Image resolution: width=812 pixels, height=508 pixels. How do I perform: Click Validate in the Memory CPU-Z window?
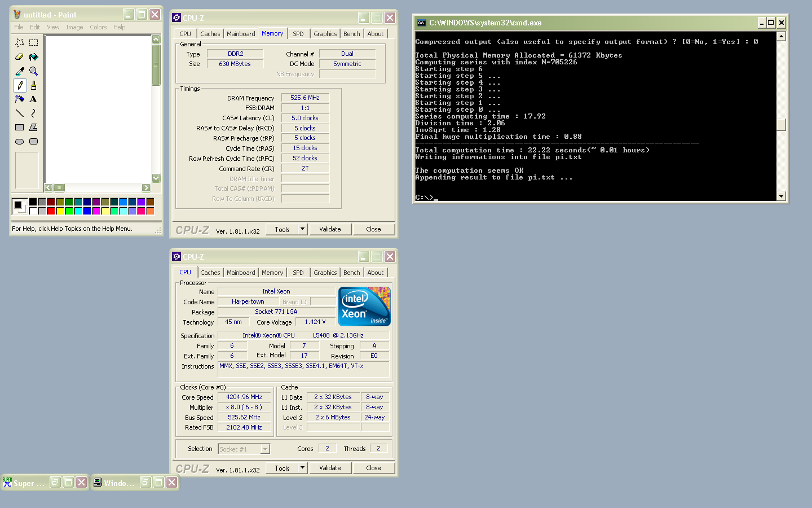click(x=330, y=229)
